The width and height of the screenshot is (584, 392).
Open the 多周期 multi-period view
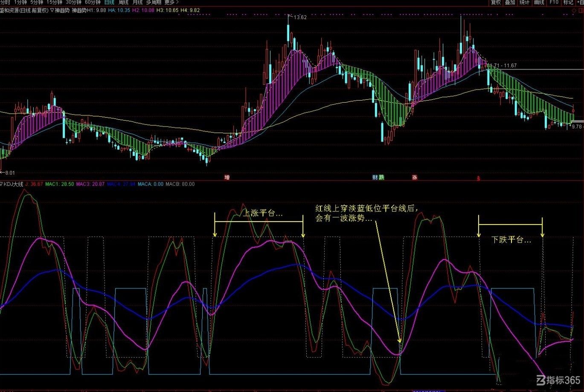[x=154, y=2]
